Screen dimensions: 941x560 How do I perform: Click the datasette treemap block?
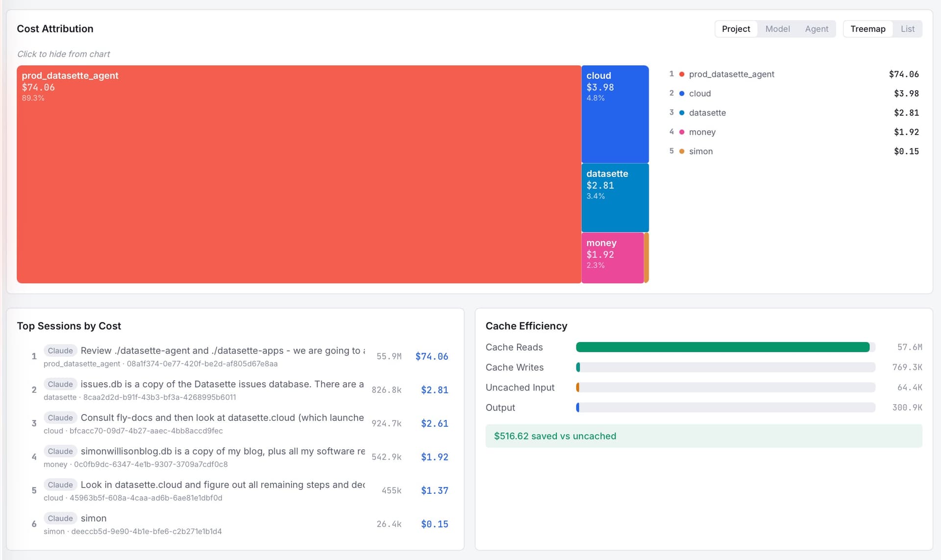pos(615,198)
